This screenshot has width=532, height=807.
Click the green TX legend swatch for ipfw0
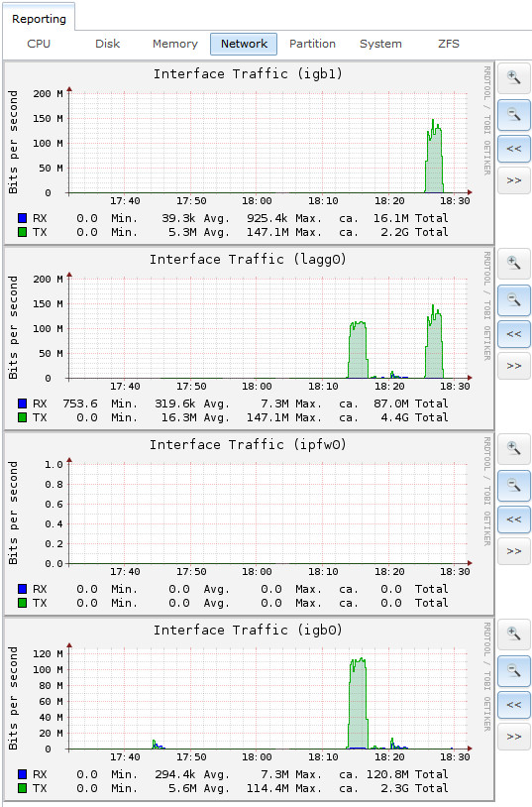pos(22,603)
